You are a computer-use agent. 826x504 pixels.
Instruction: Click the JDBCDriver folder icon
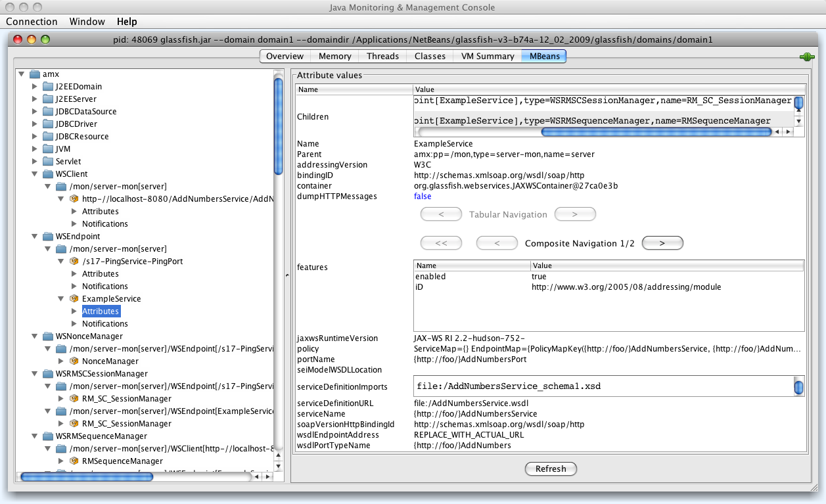point(47,124)
